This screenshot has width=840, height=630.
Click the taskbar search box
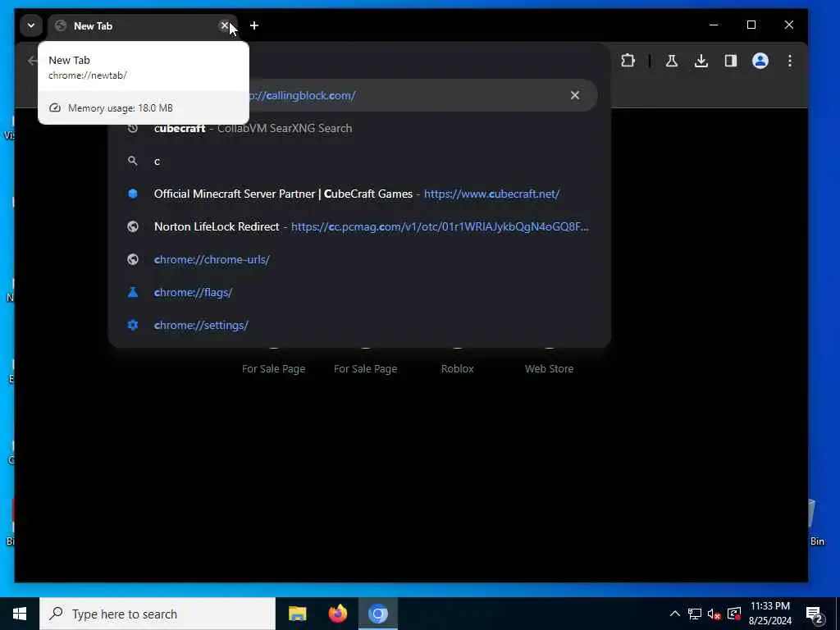(157, 614)
